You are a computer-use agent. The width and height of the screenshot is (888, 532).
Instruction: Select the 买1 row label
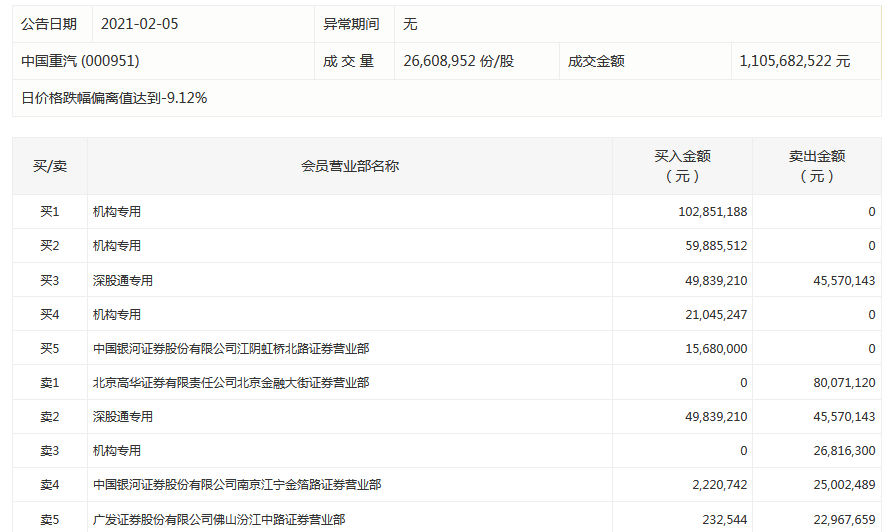(x=50, y=212)
